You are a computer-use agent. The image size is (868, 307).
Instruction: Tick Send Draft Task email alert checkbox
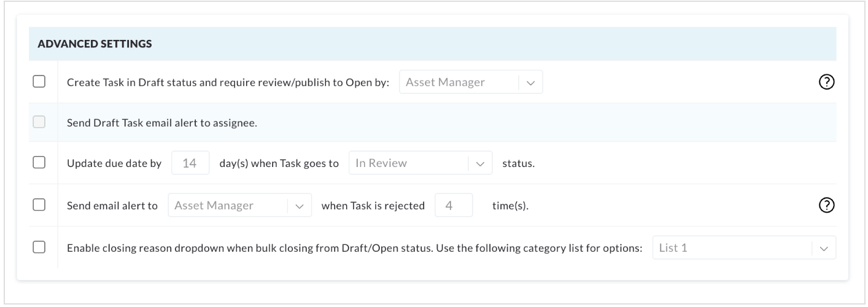(x=39, y=122)
